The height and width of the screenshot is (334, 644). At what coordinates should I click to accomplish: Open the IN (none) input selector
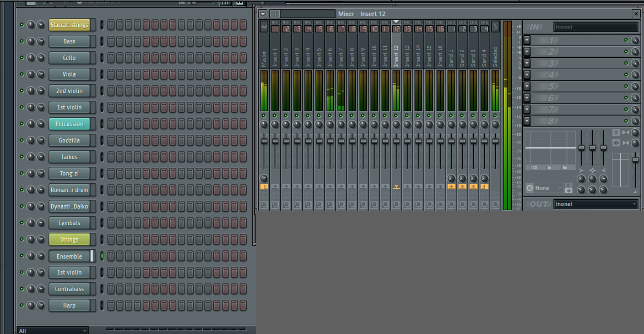tap(596, 26)
